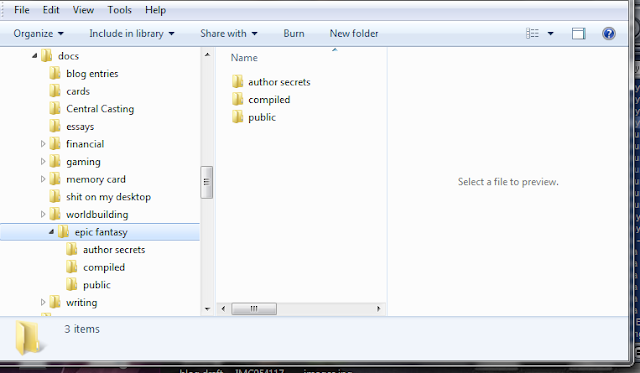Click author secrets name in file list
The image size is (640, 373).
coord(279,82)
